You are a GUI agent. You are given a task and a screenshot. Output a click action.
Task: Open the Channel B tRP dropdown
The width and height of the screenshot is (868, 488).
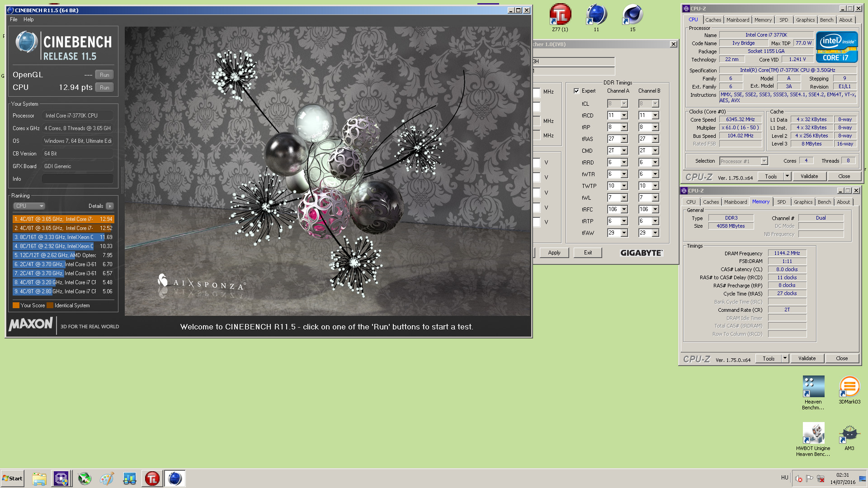[655, 127]
